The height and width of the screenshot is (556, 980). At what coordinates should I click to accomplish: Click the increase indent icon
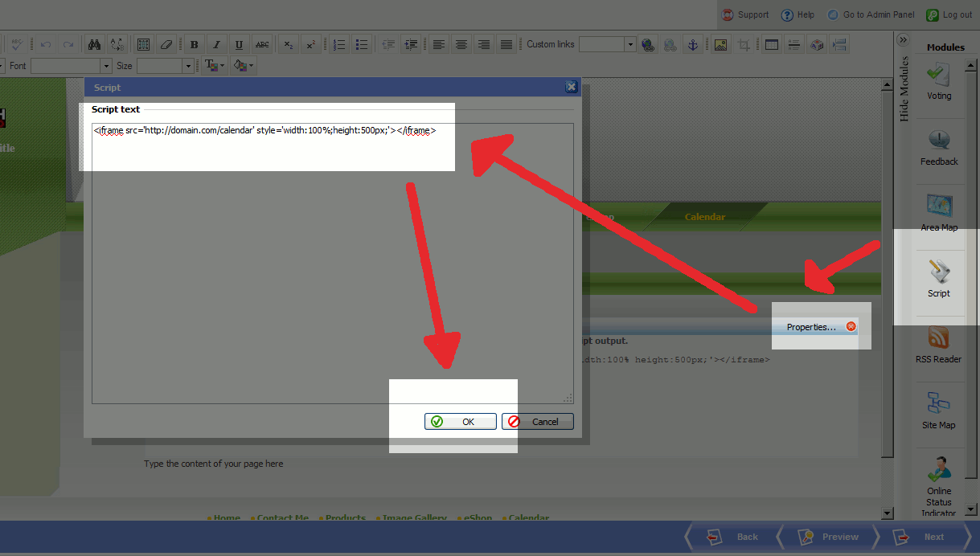point(412,45)
